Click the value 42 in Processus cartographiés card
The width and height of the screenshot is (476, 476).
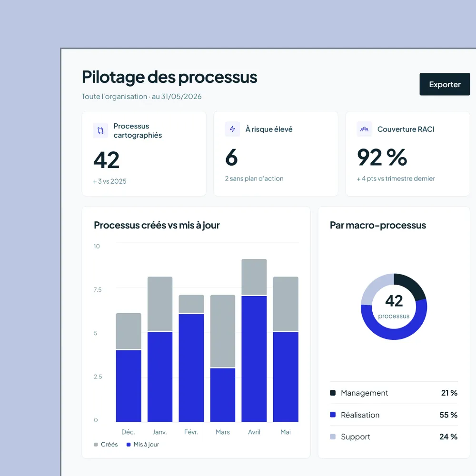pyautogui.click(x=107, y=159)
